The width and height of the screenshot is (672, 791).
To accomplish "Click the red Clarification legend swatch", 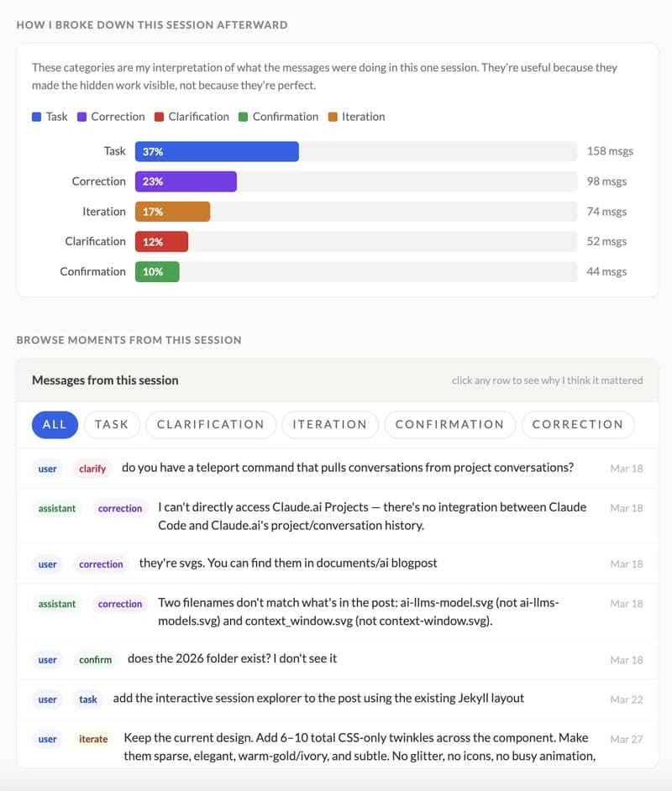I will [x=160, y=117].
